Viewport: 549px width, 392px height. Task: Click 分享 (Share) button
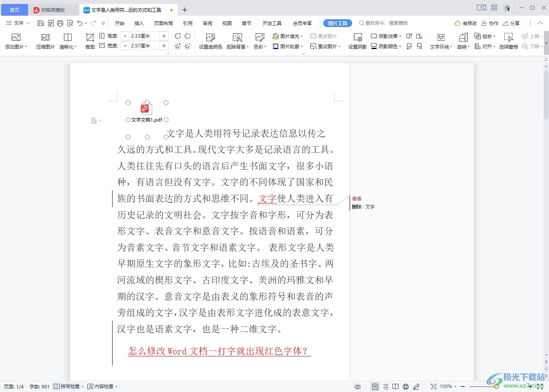tap(511, 23)
